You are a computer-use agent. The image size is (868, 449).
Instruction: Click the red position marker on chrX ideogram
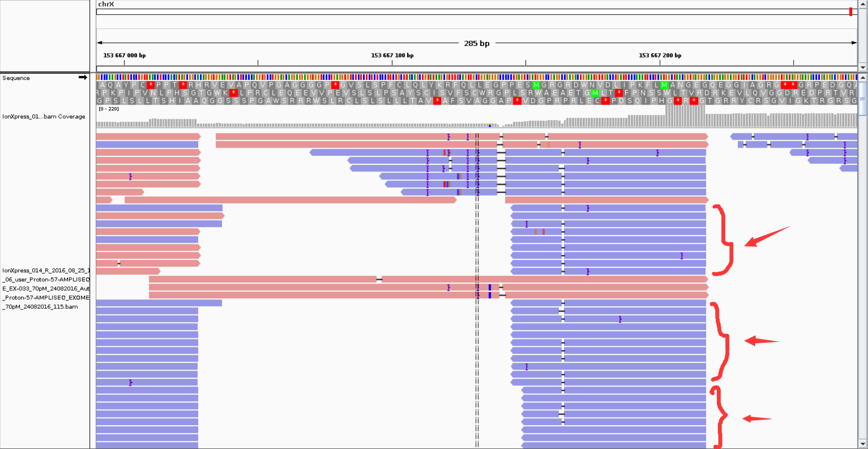click(x=851, y=12)
